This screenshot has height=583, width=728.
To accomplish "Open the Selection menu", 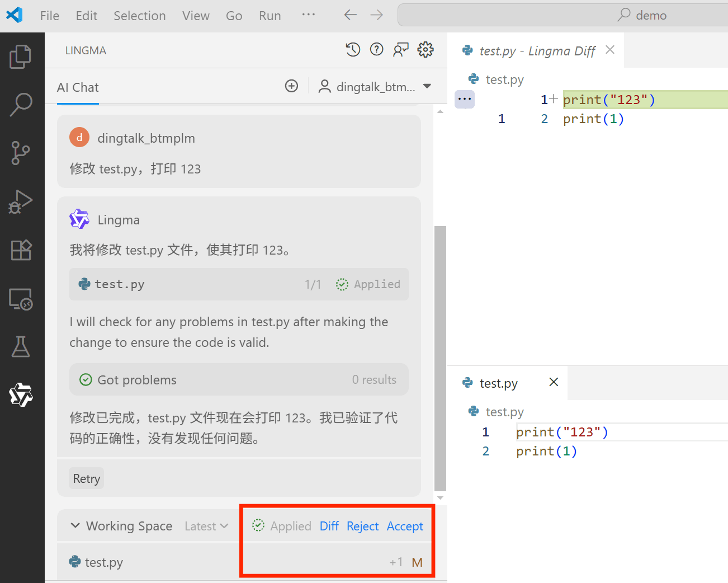I will 140,16.
